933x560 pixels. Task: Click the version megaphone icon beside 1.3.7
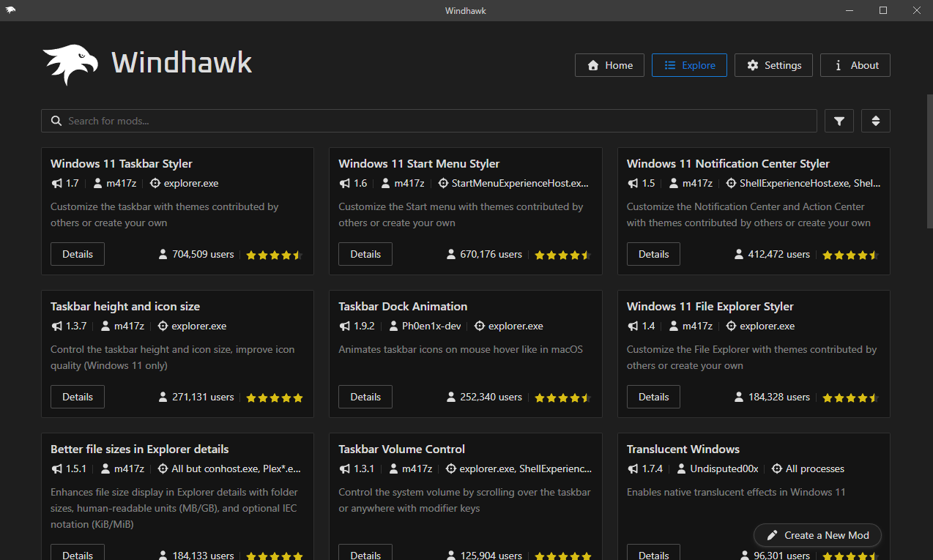(56, 326)
